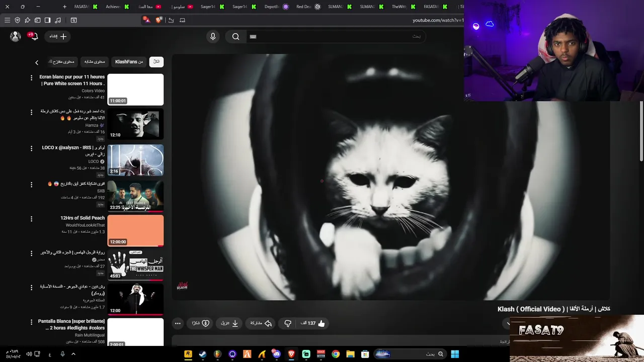Like the video (137 ألف)
The height and width of the screenshot is (362, 644).
[312, 323]
